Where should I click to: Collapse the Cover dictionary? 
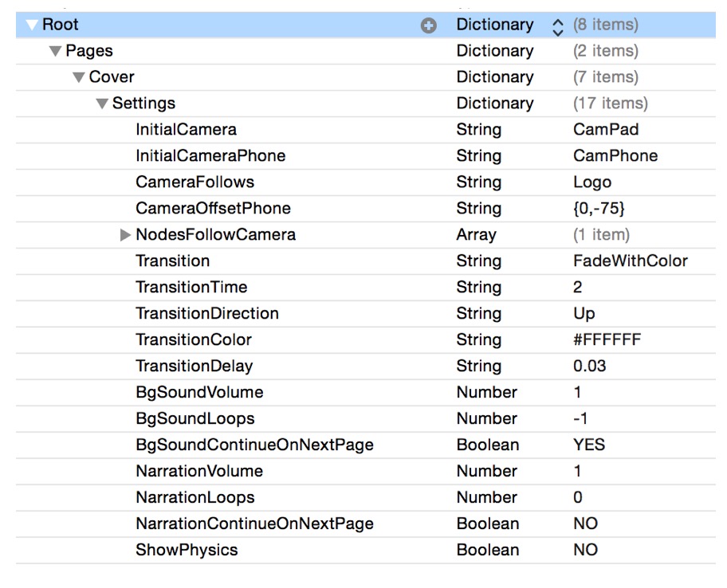tap(78, 77)
